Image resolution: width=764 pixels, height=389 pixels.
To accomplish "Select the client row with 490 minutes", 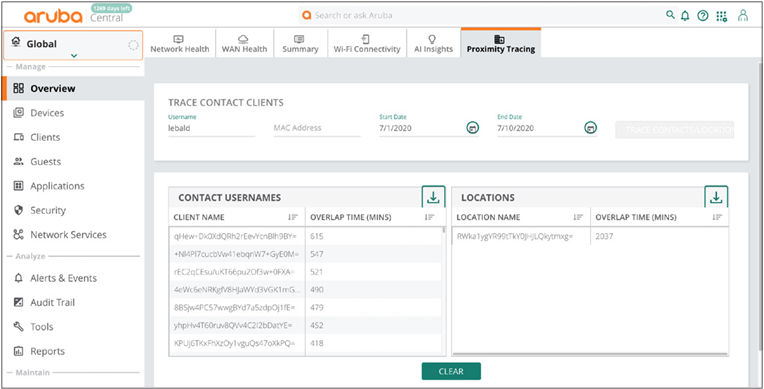I will pos(306,290).
